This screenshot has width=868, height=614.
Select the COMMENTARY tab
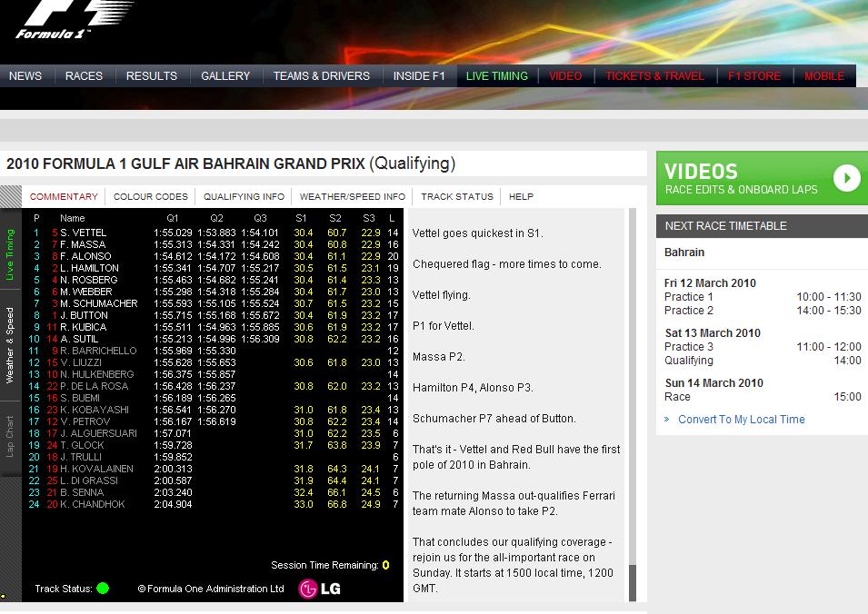pyautogui.click(x=64, y=196)
